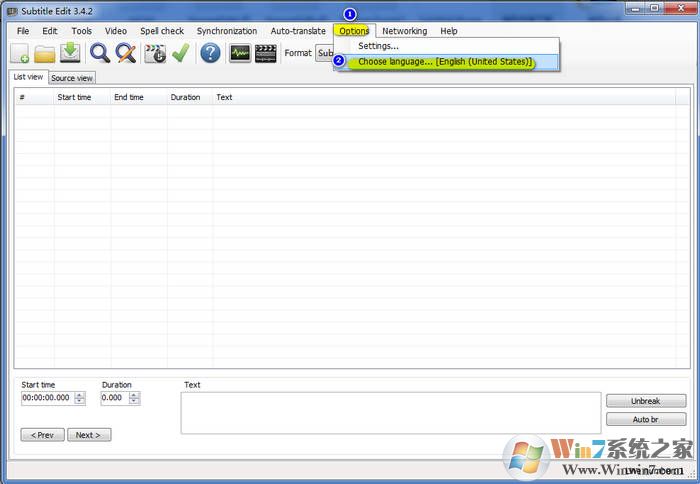
Task: Select Settings... from the Options menu
Action: [x=446, y=46]
